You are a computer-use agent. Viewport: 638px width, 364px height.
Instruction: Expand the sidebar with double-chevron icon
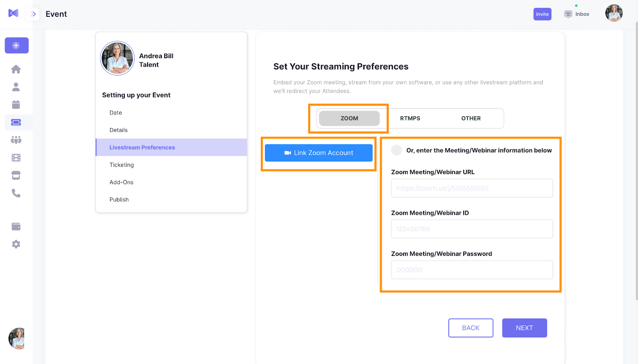[x=33, y=14]
